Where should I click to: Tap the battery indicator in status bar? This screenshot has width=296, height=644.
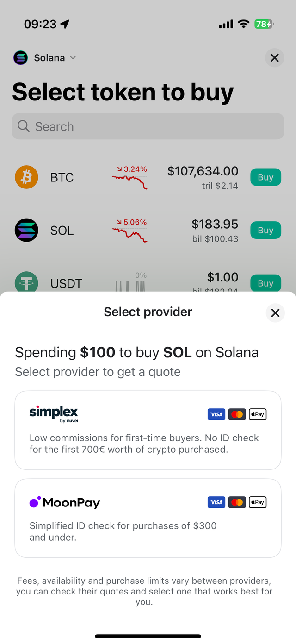point(264,24)
